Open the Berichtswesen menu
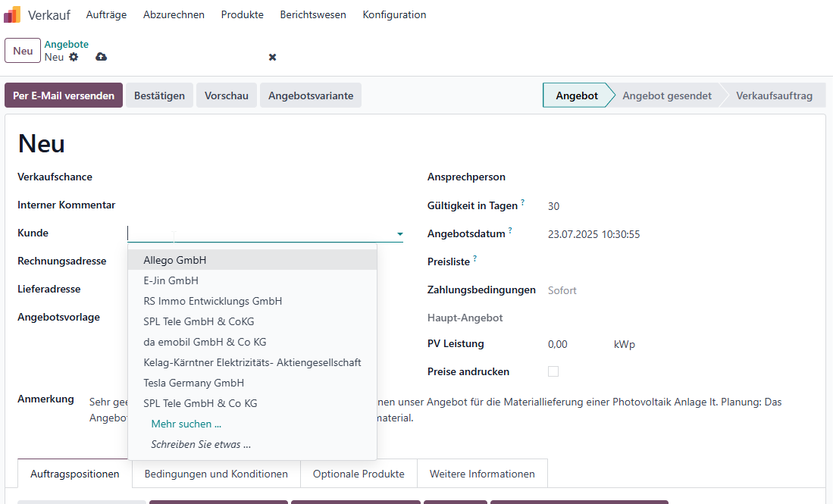Image resolution: width=833 pixels, height=504 pixels. point(313,15)
